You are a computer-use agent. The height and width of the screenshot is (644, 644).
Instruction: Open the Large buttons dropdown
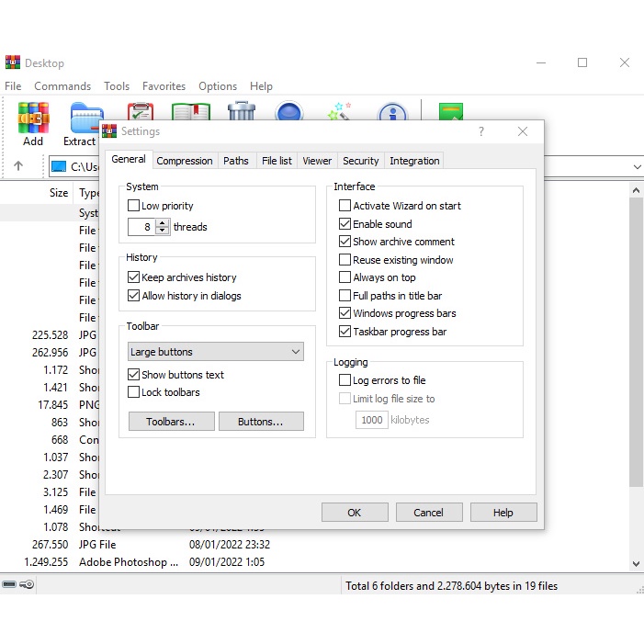[216, 352]
